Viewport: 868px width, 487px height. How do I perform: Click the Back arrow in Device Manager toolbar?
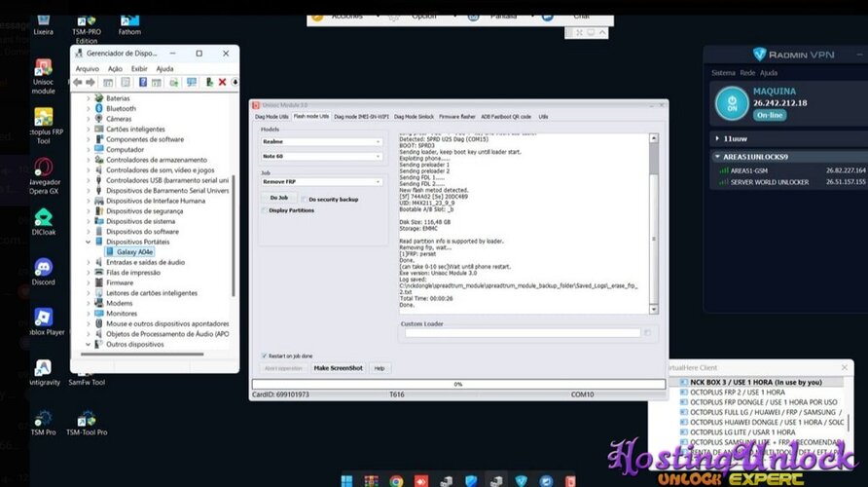(x=78, y=83)
